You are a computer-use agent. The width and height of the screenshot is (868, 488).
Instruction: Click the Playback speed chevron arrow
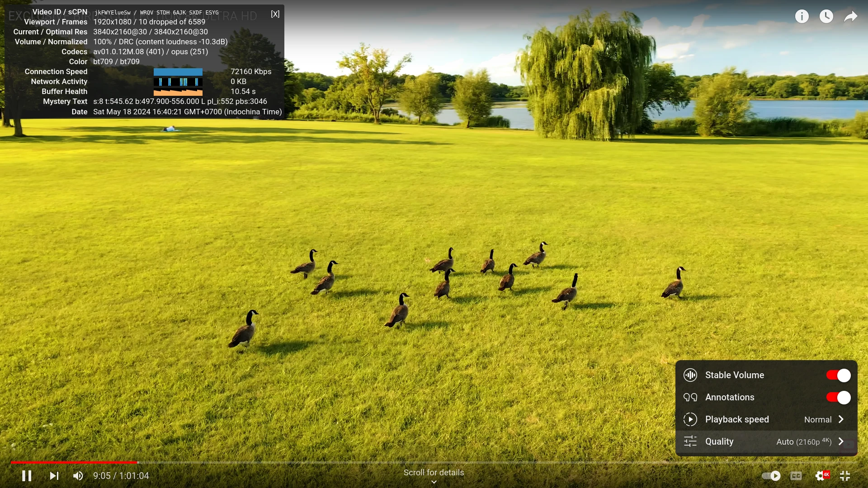pyautogui.click(x=841, y=419)
